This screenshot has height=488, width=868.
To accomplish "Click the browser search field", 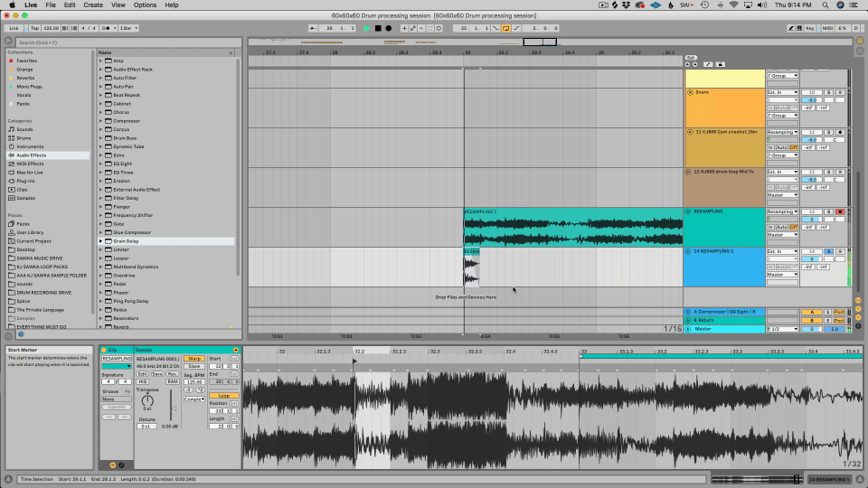I will (127, 42).
